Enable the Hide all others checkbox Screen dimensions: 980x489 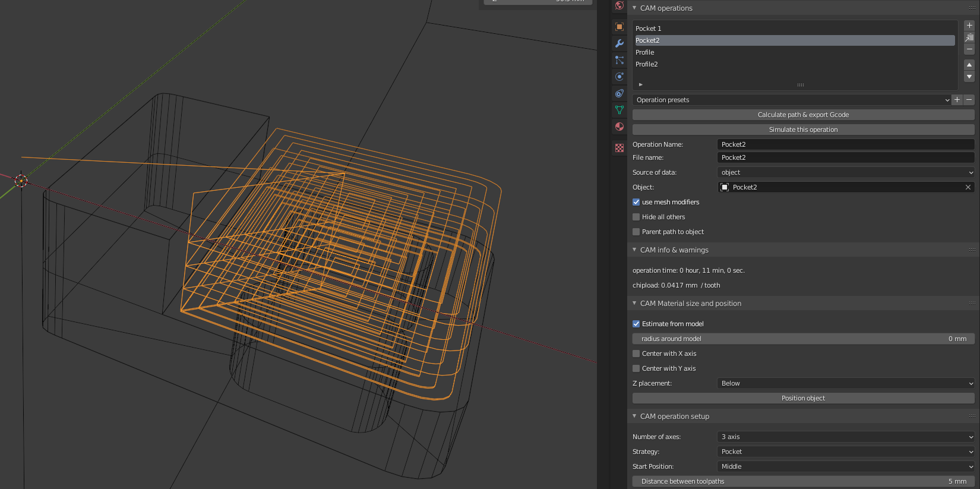tap(636, 217)
